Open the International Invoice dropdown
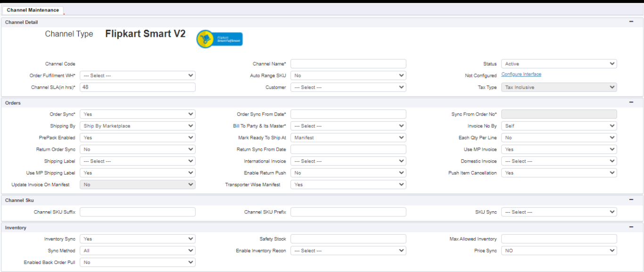Viewport: 644px width, 272px height. coord(348,161)
